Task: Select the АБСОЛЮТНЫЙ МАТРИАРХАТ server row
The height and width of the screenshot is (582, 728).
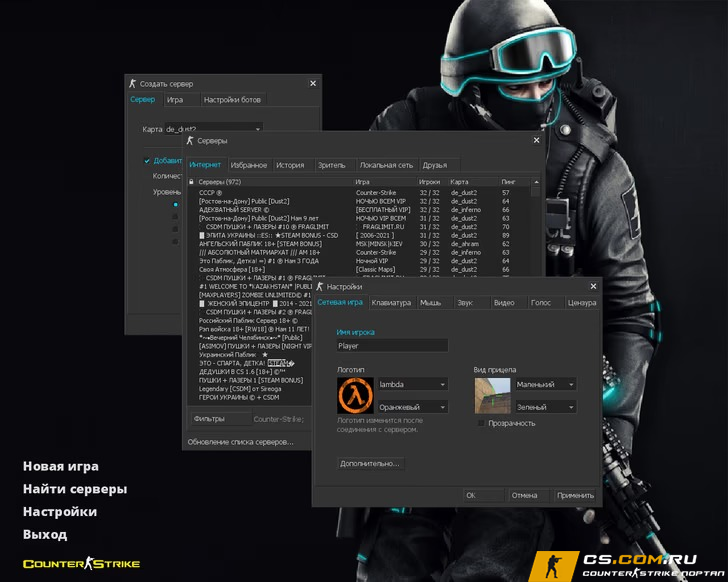Action: (x=359, y=252)
